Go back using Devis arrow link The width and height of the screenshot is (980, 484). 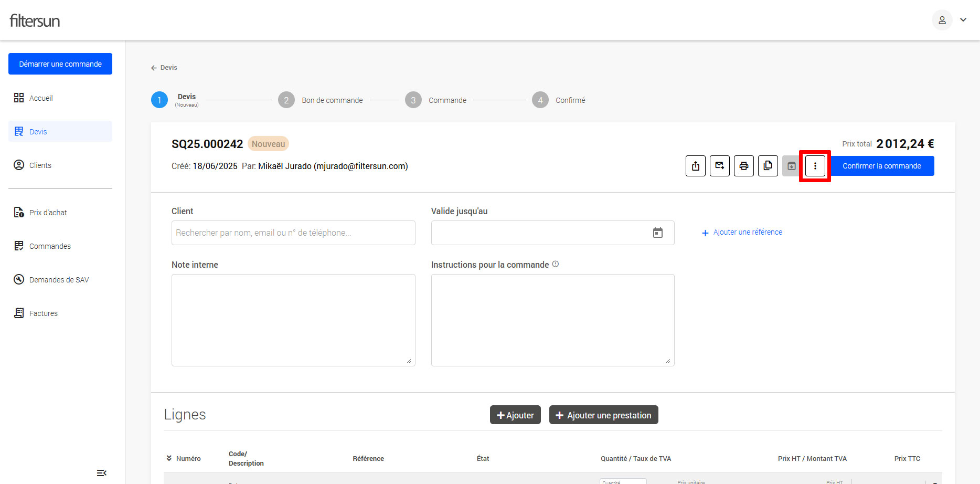[x=164, y=68]
